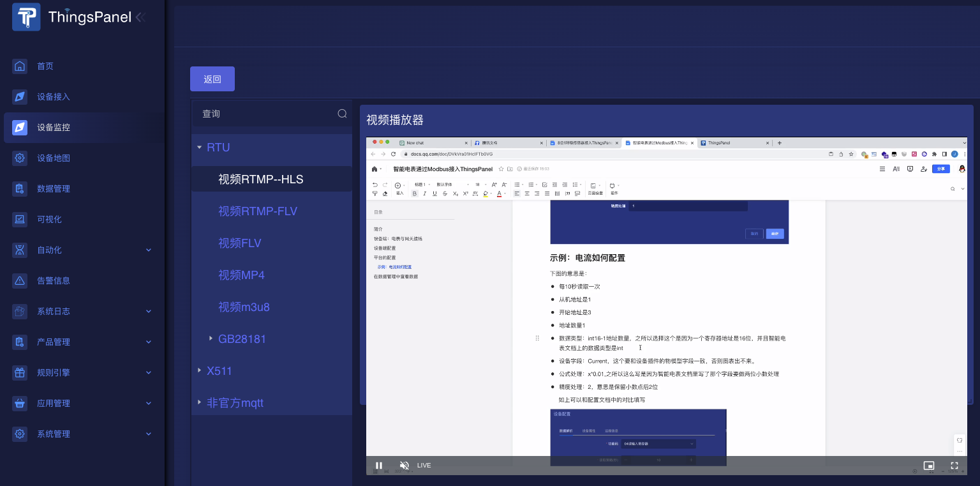Pause the live video stream

(x=379, y=466)
